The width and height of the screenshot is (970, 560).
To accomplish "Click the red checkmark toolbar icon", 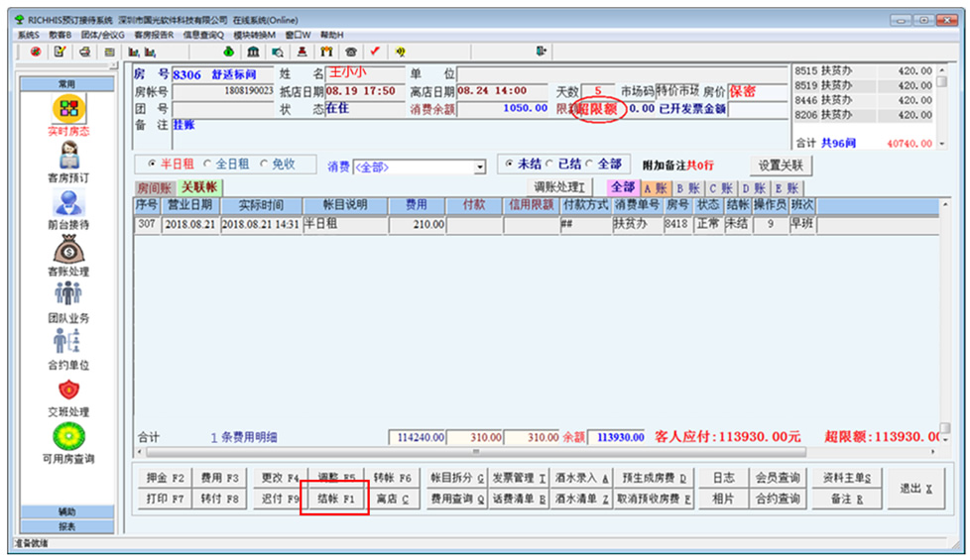I will [375, 52].
